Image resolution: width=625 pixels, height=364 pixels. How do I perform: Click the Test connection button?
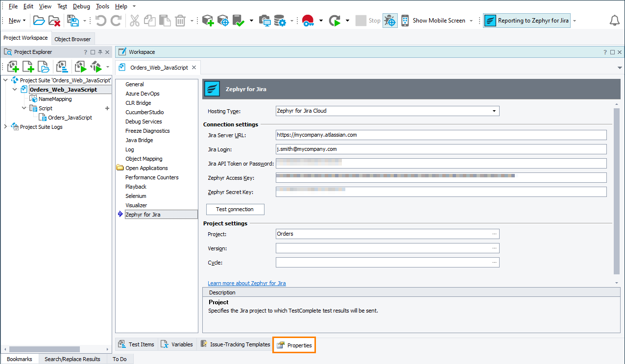click(x=235, y=209)
